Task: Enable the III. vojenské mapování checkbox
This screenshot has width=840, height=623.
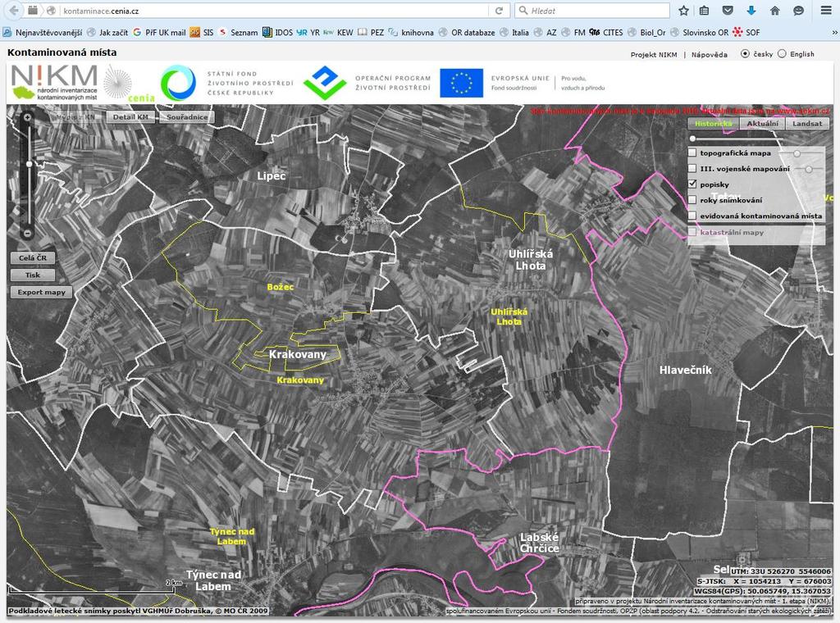Action: pyautogui.click(x=692, y=169)
